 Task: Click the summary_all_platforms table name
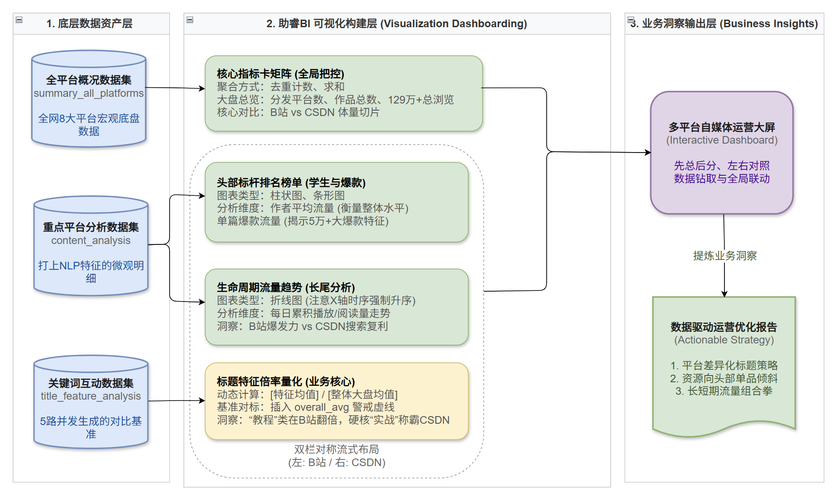pos(89,93)
